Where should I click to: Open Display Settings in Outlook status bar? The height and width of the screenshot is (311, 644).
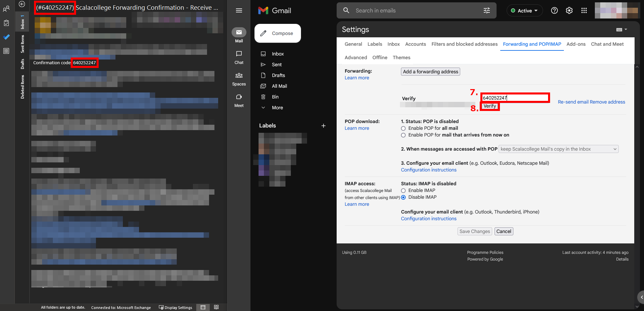tap(175, 307)
